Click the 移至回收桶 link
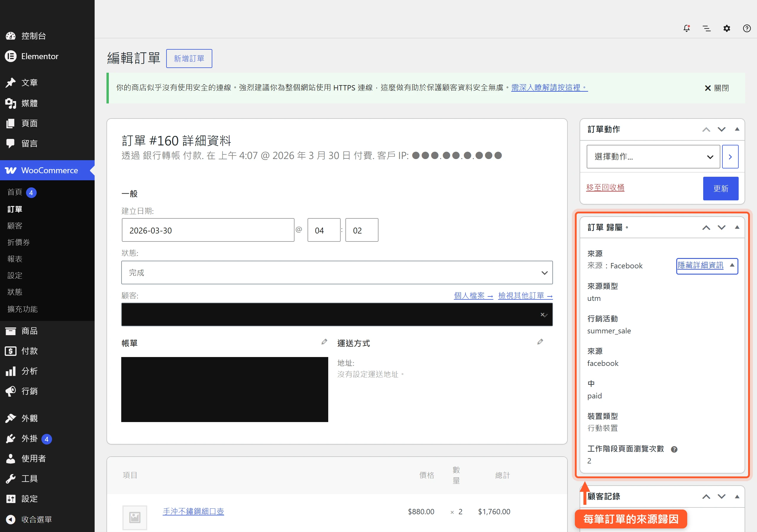757x532 pixels. pos(605,187)
